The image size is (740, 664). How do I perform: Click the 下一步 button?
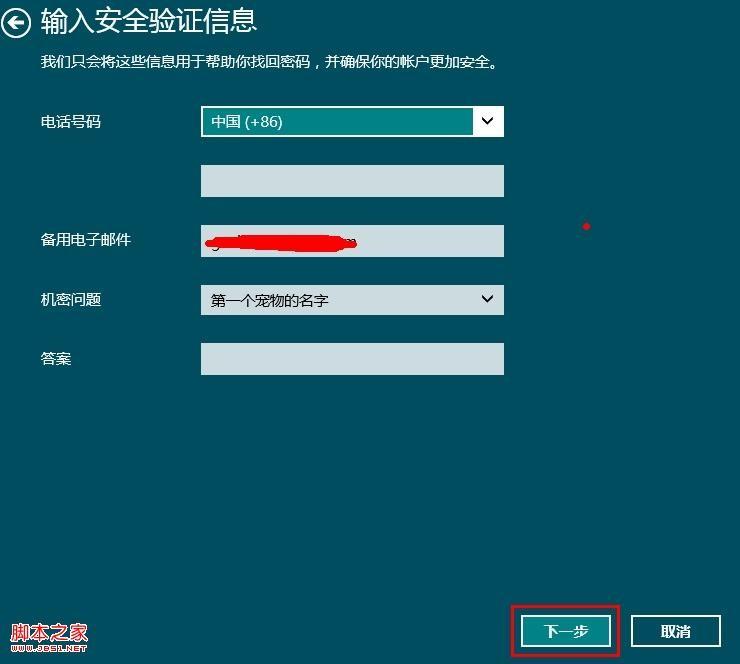(x=565, y=631)
